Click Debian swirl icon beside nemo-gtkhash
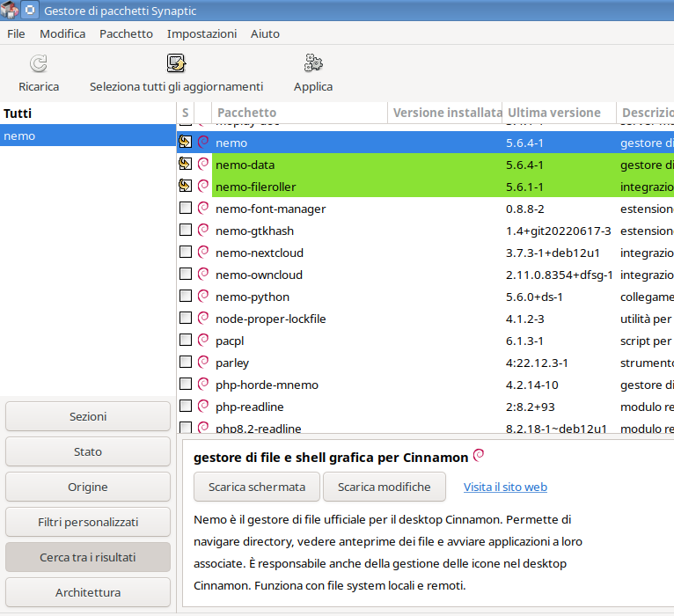674x616 pixels. pos(203,230)
